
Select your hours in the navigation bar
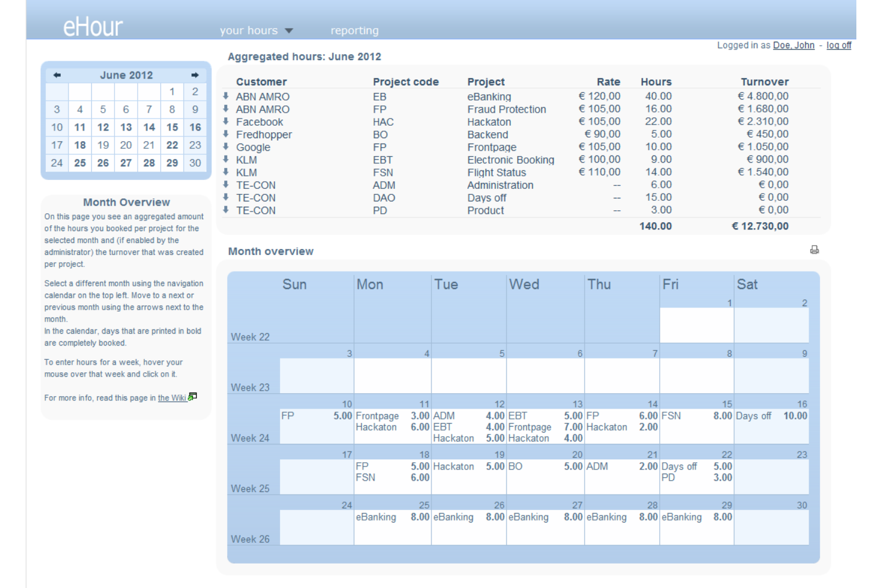250,30
